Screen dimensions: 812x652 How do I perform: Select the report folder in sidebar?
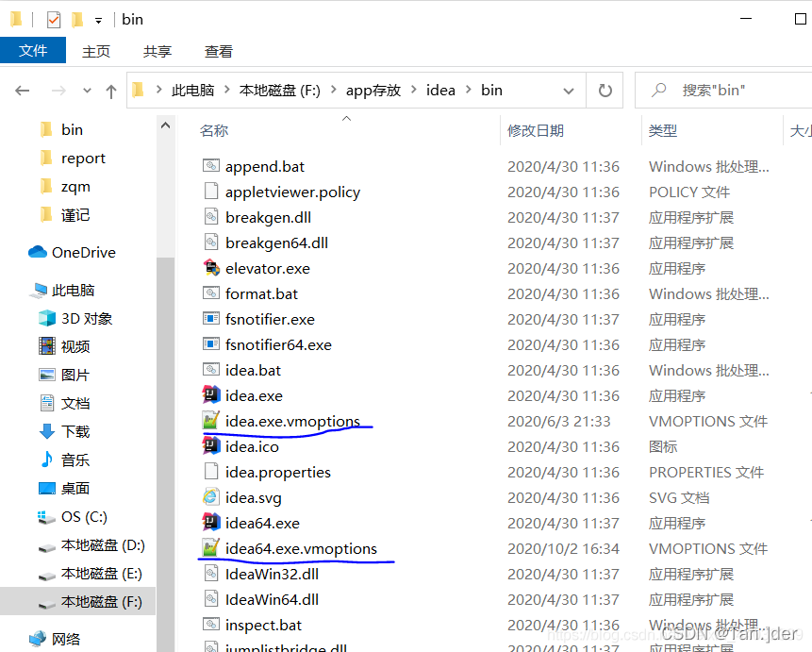tap(83, 158)
